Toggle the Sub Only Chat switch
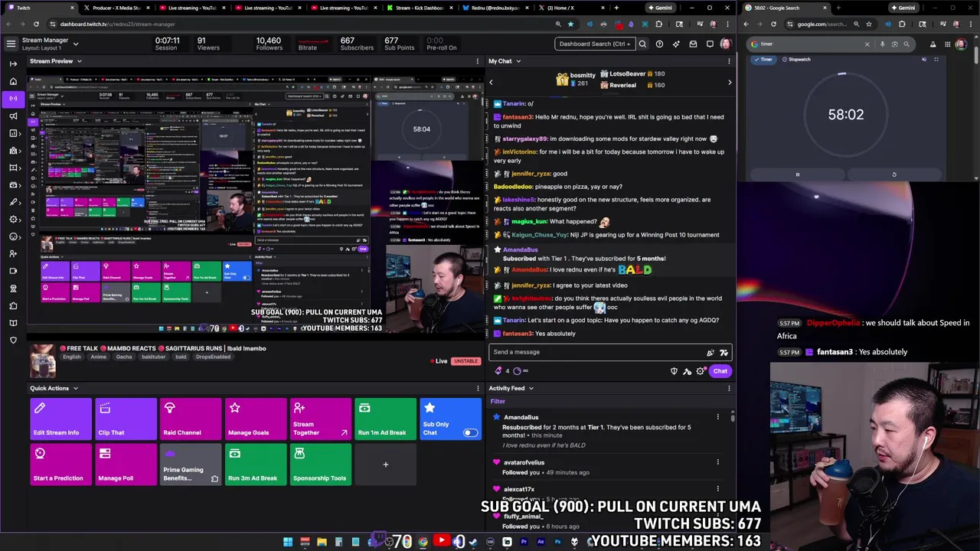The image size is (980, 551). click(470, 433)
